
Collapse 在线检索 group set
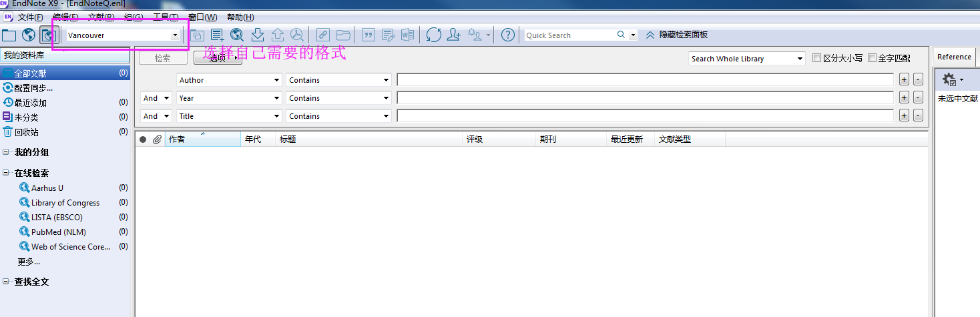click(6, 173)
